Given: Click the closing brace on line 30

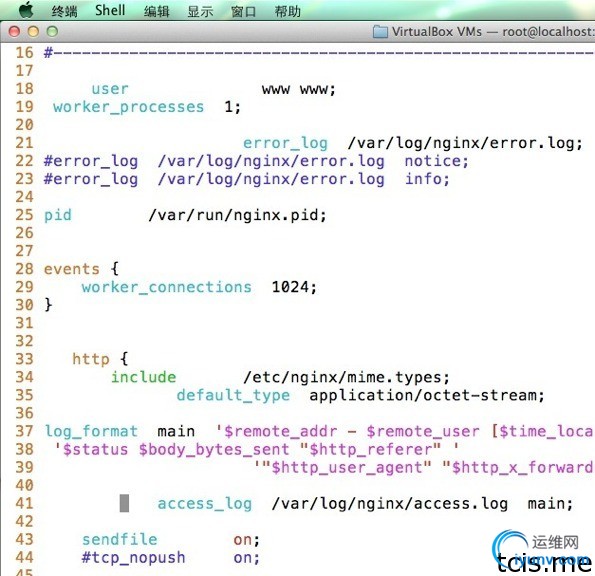Looking at the screenshot, I should [48, 305].
